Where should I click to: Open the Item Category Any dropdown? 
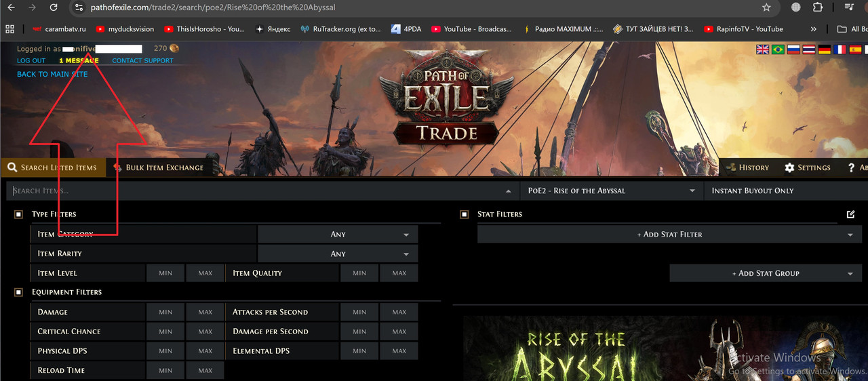click(x=338, y=234)
